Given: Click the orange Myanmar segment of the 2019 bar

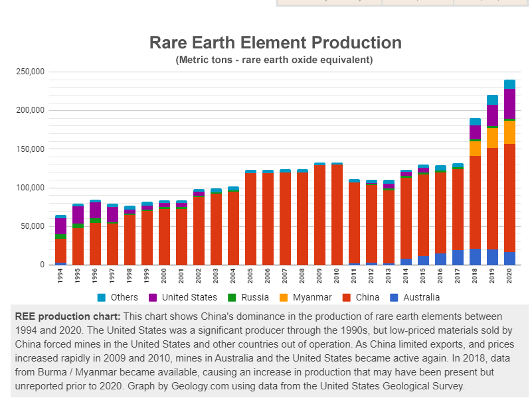Looking at the screenshot, I should click(x=492, y=137).
